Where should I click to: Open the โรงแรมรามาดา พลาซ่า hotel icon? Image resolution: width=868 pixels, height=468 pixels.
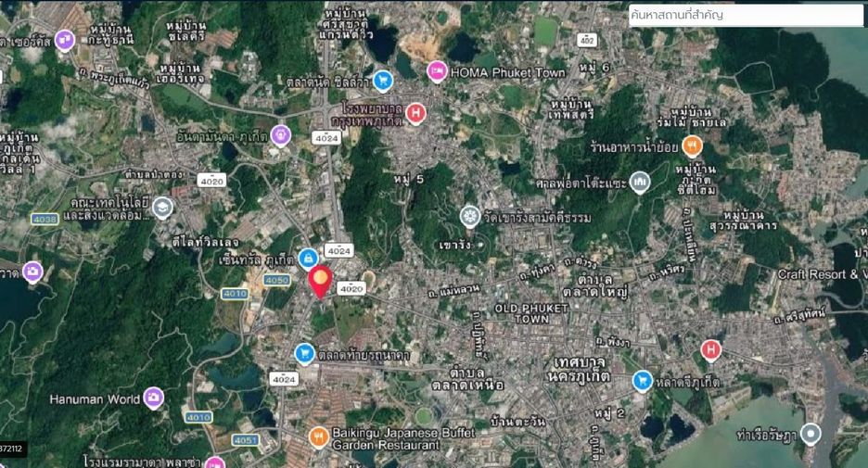[x=215, y=462]
